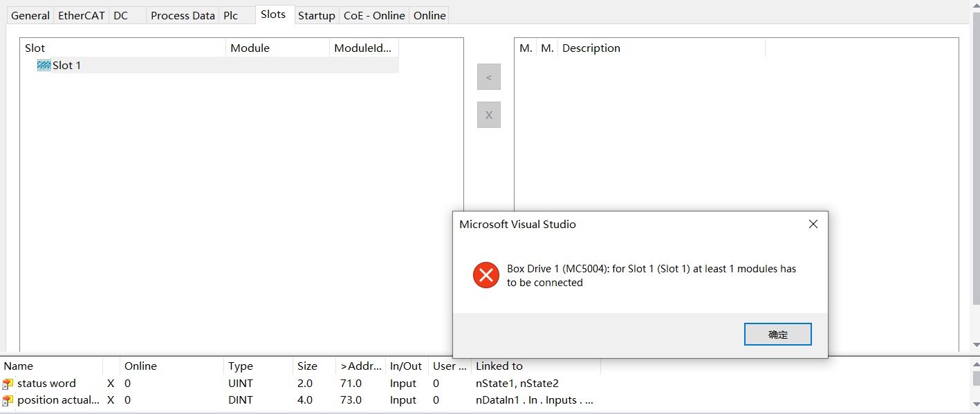Click the error message text in dialog

651,275
